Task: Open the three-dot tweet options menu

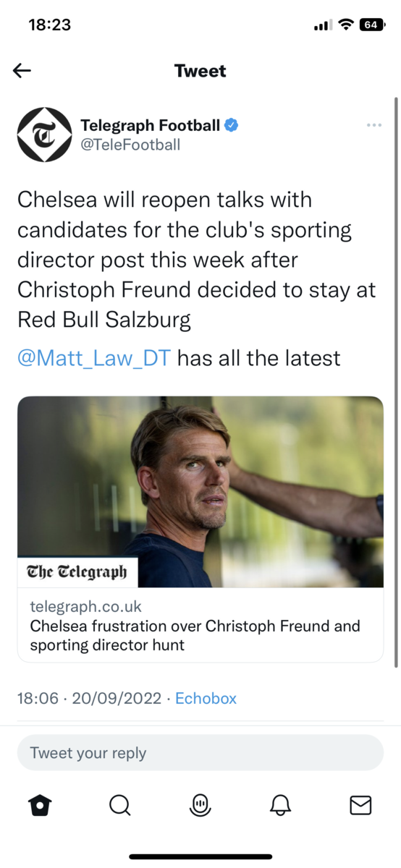Action: (x=373, y=125)
